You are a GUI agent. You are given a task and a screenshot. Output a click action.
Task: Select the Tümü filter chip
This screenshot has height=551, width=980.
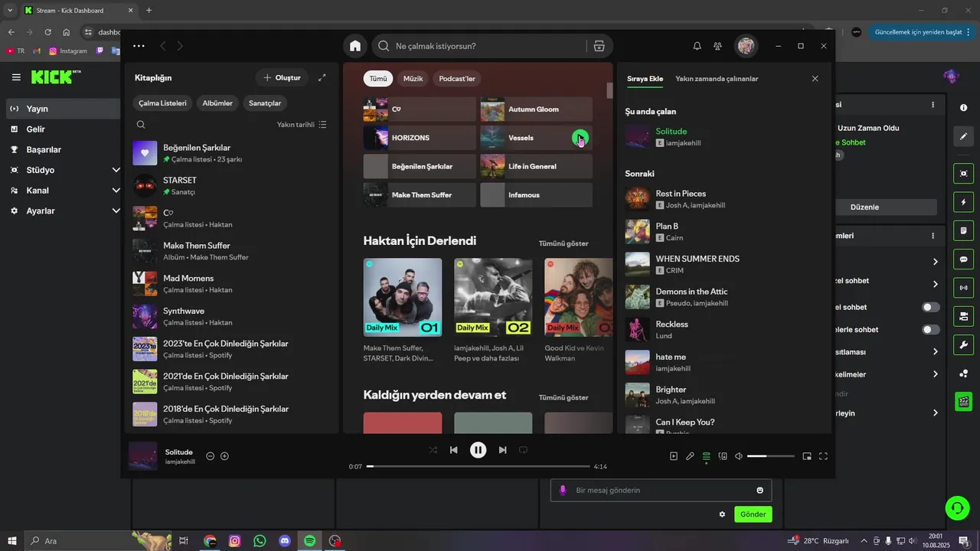pos(378,78)
